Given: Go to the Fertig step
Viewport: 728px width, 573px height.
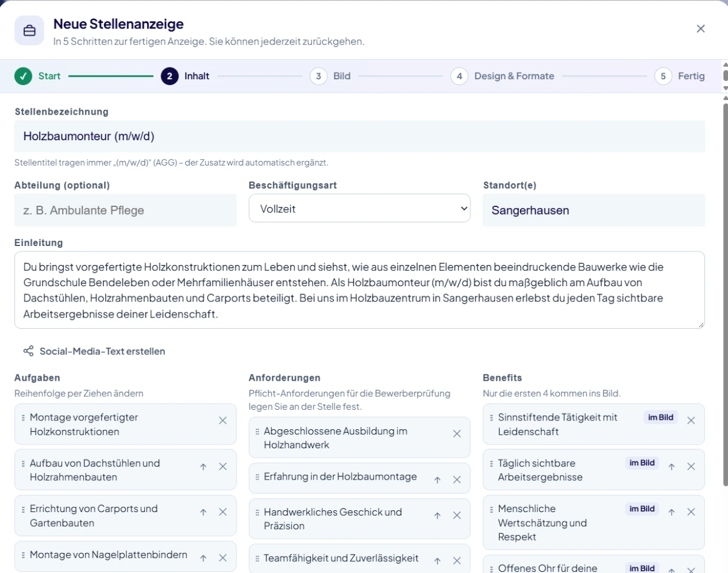Looking at the screenshot, I should coord(680,76).
